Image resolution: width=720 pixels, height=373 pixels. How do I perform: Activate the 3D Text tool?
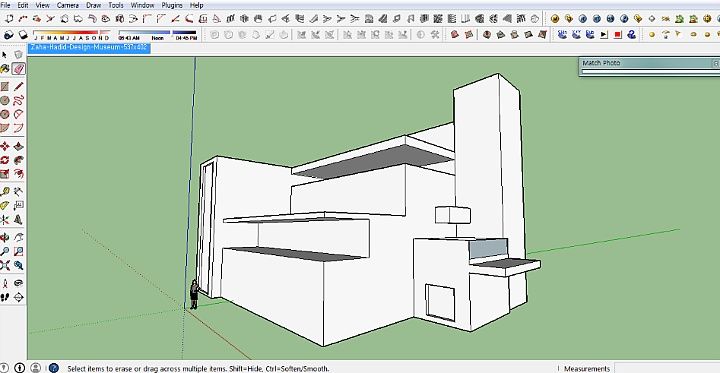(18, 219)
